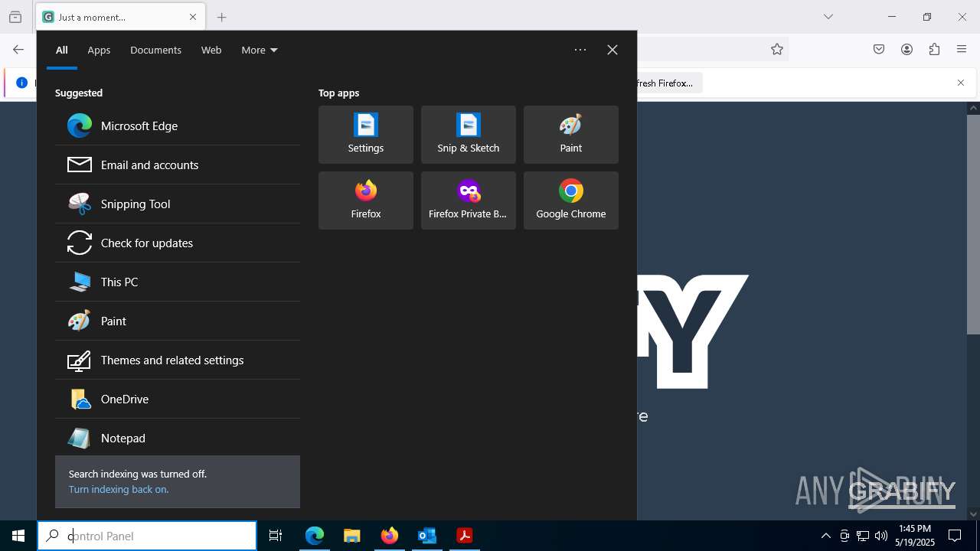The image size is (980, 551).
Task: Bookmark this page with star icon
Action: (777, 49)
